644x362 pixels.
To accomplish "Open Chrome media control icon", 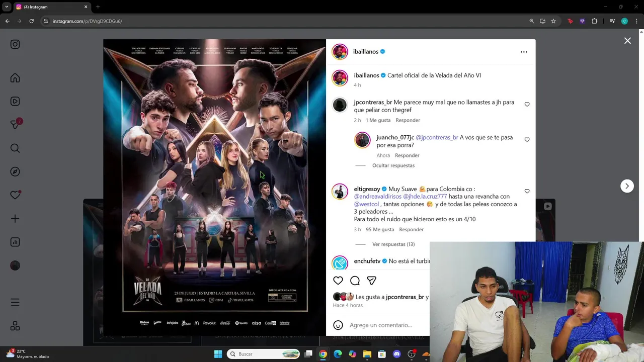I will [x=612, y=21].
